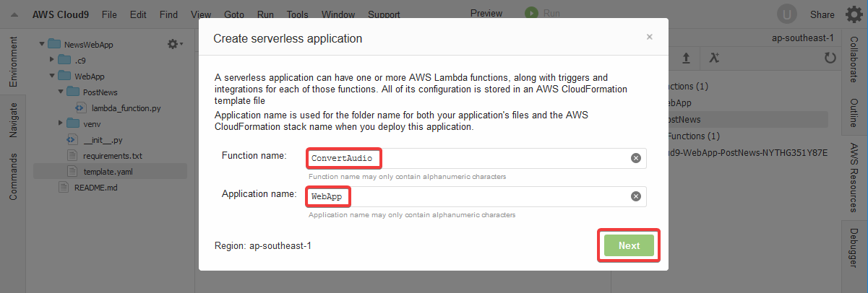Open the Tools menu
This screenshot has width=868, height=293.
297,14
